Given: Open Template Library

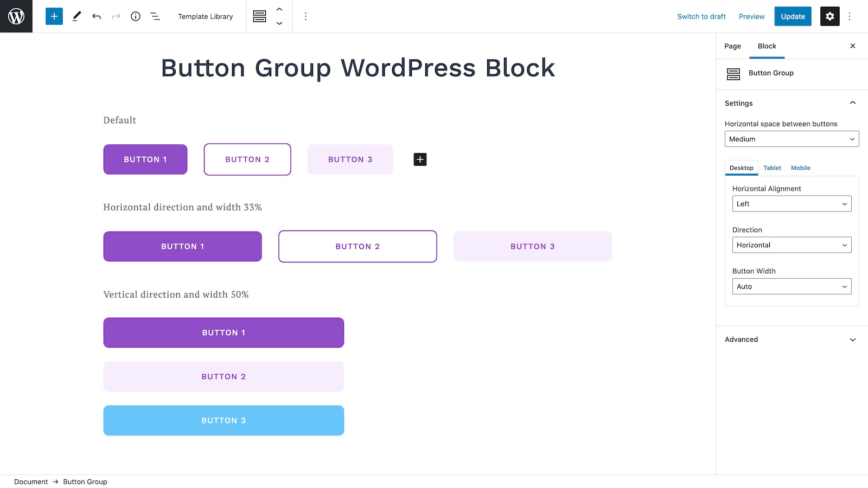Looking at the screenshot, I should [x=206, y=16].
